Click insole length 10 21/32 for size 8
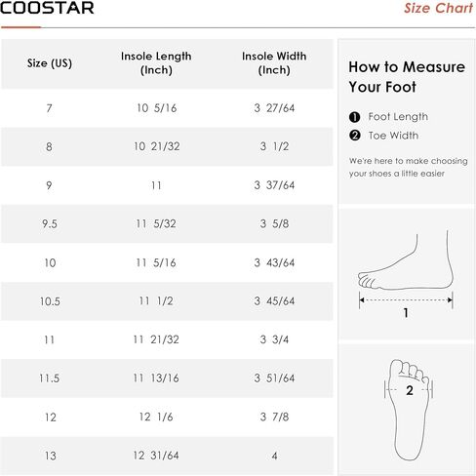This screenshot has height=476, width=476. (x=156, y=146)
